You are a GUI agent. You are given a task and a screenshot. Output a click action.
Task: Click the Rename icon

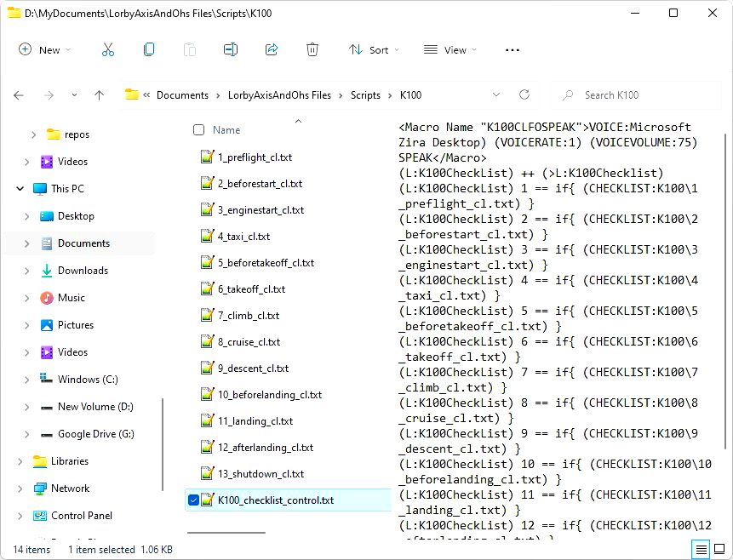tap(230, 49)
